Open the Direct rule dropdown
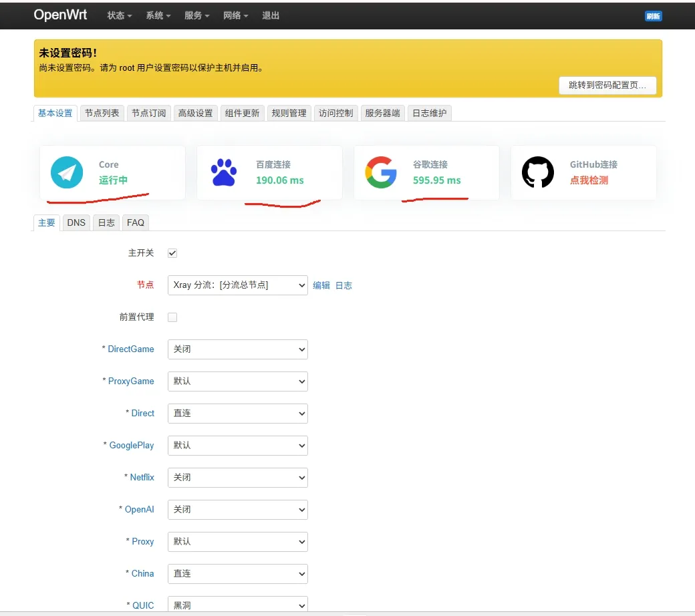This screenshot has height=616, width=695. coord(238,414)
